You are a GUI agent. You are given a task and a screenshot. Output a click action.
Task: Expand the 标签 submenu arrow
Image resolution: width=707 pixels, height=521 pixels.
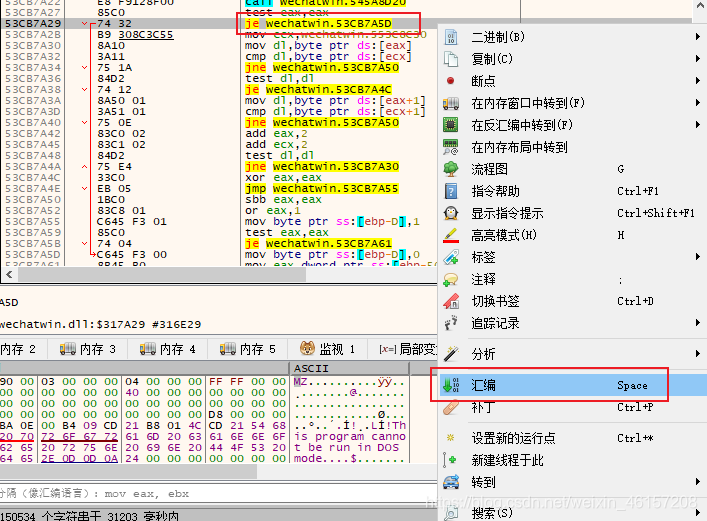click(x=698, y=257)
